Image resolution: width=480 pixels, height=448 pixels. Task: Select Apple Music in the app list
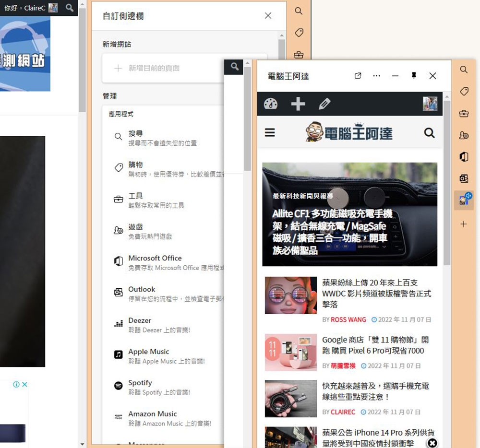point(148,352)
